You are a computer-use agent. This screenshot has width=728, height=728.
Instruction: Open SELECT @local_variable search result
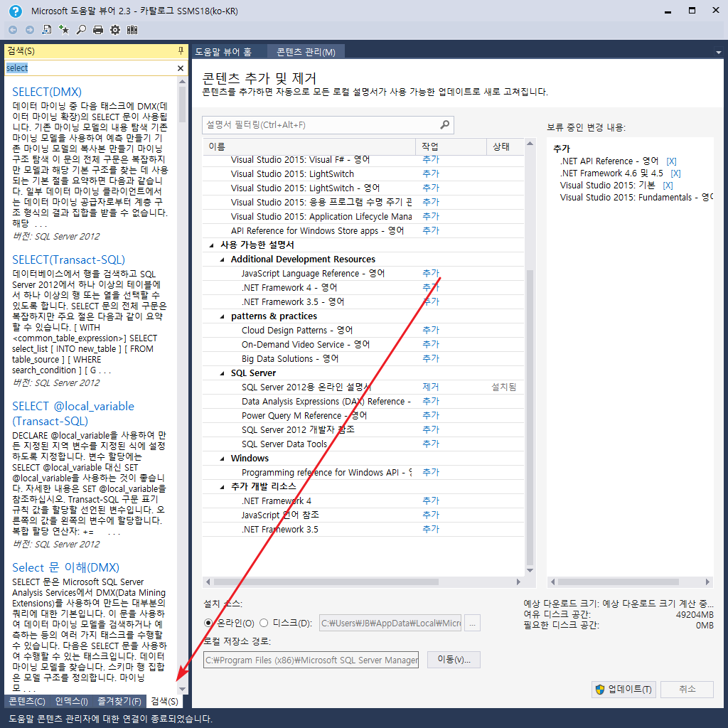[73, 413]
